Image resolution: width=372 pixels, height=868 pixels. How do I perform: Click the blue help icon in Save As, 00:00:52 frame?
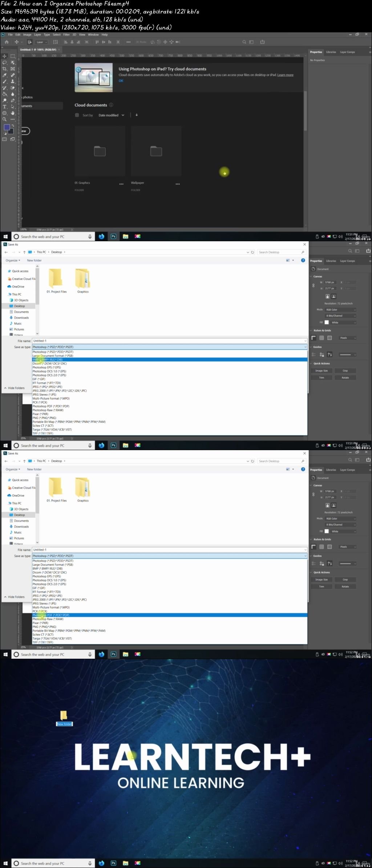(x=303, y=261)
